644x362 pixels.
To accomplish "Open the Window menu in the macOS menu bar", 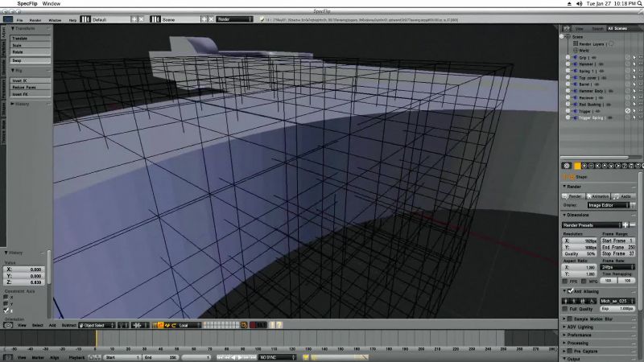I will pyautogui.click(x=52, y=3).
